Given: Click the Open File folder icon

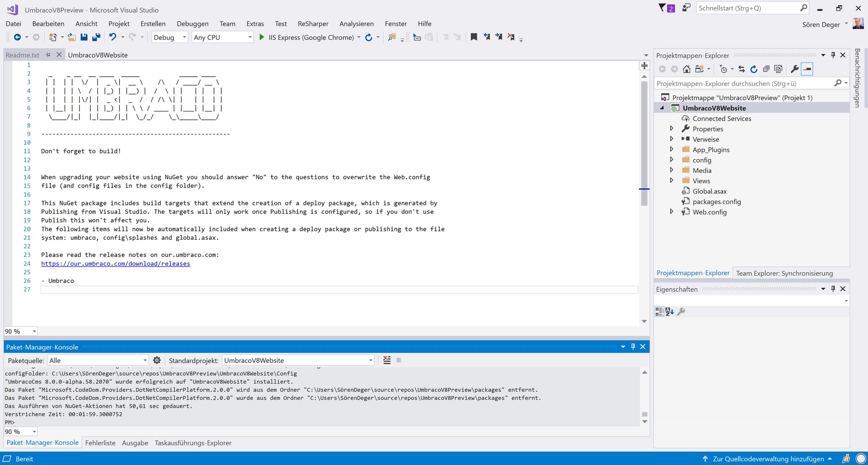Looking at the screenshot, I should 72,37.
